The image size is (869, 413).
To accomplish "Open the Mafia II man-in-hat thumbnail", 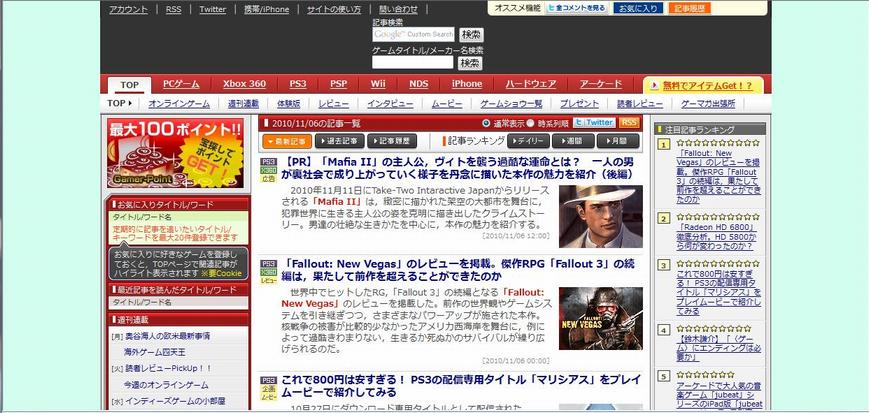I will tap(601, 216).
